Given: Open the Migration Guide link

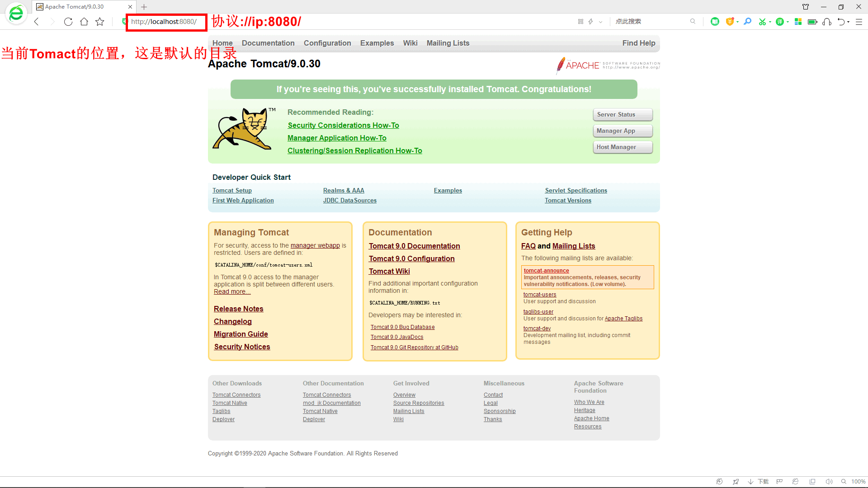Looking at the screenshot, I should (x=241, y=334).
